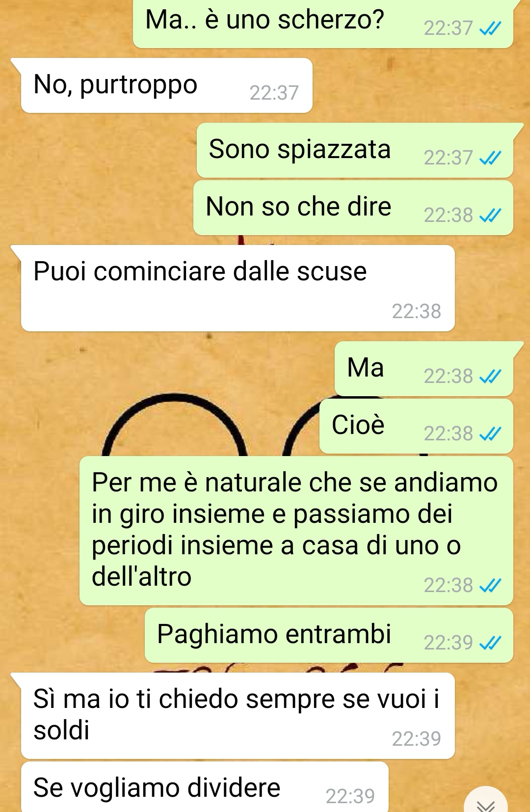Image resolution: width=530 pixels, height=812 pixels.
Task: Tap blue double-check on 'Sono spiazzata'
Action: click(x=490, y=158)
